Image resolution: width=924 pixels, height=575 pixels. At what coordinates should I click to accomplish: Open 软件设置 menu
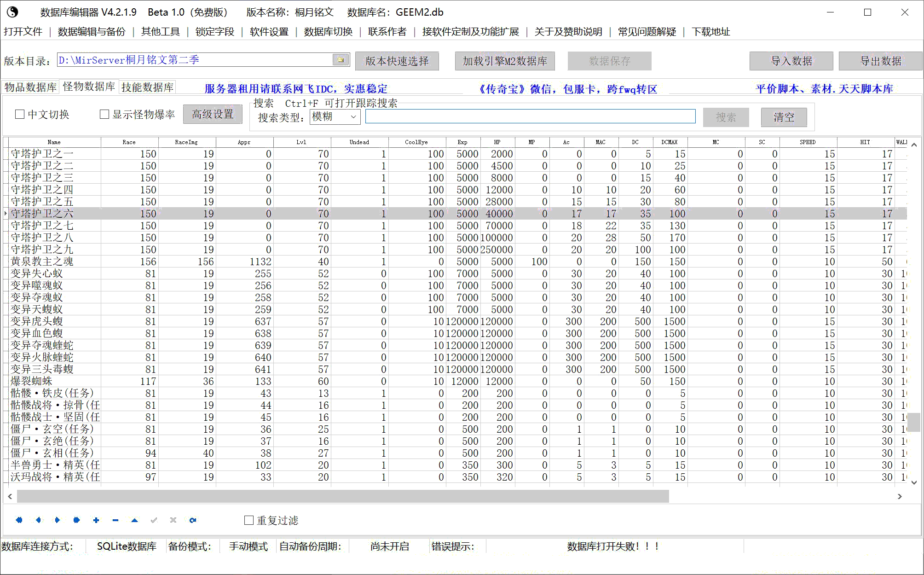269,32
